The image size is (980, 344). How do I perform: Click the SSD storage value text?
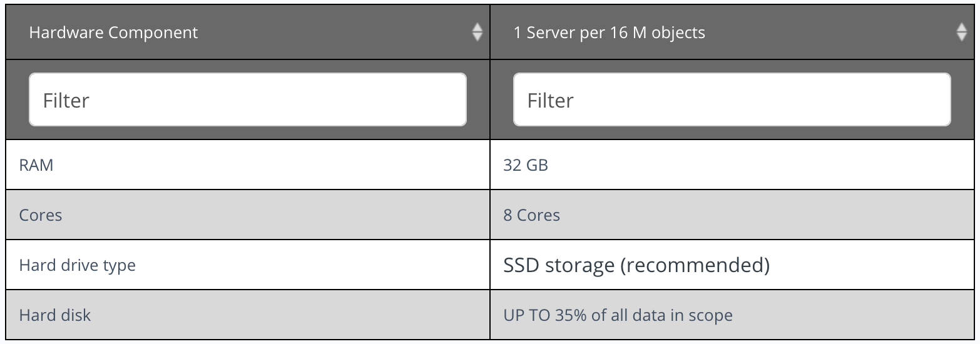[636, 266]
